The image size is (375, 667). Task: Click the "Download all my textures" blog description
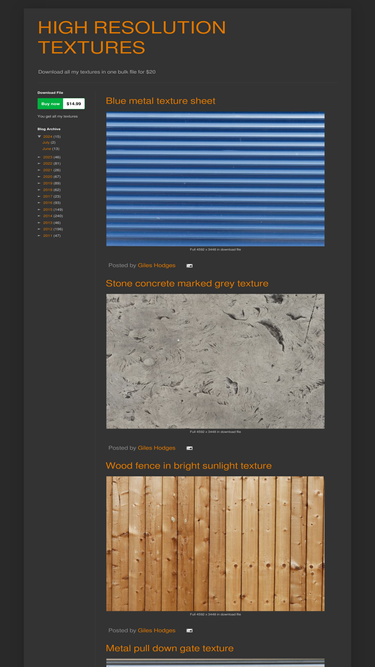point(97,72)
